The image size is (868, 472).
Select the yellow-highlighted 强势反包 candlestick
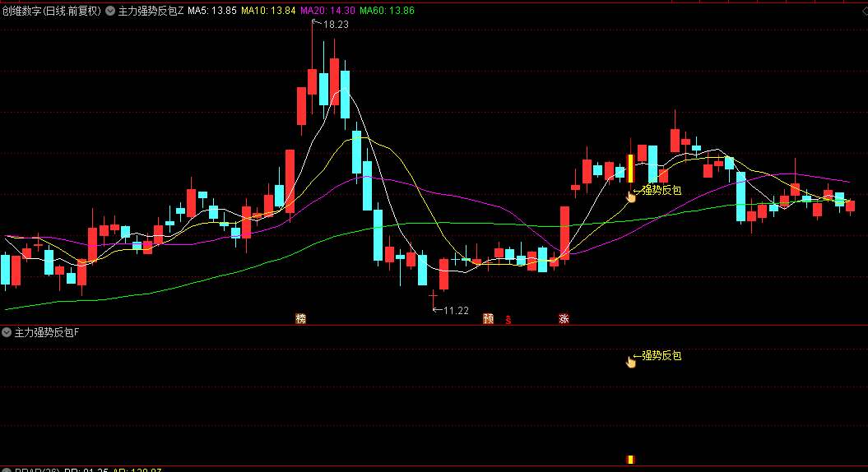coord(630,169)
